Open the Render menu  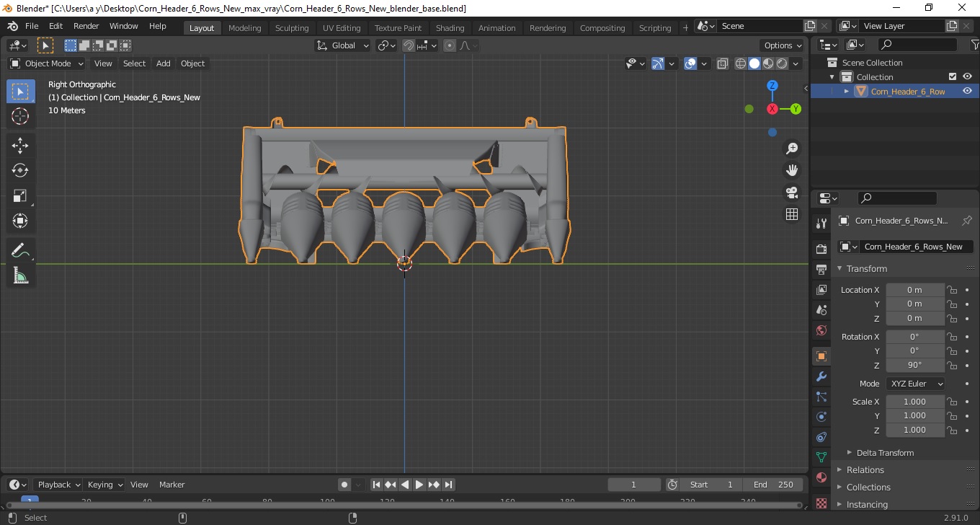point(86,26)
